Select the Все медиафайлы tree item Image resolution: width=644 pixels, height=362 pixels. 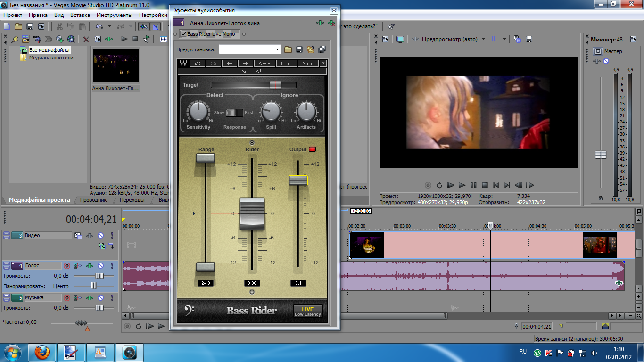point(49,50)
